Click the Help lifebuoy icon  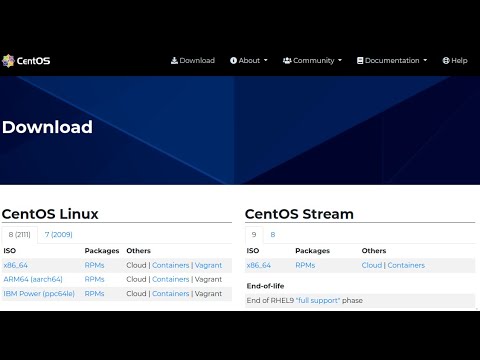(446, 60)
